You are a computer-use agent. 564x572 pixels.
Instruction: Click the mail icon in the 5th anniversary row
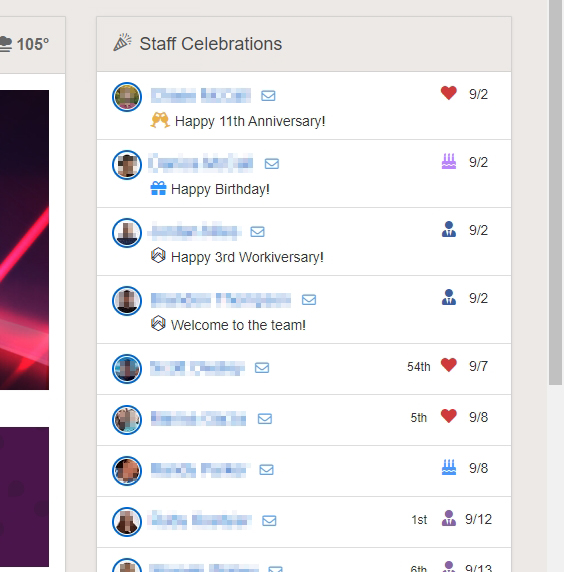click(265, 418)
